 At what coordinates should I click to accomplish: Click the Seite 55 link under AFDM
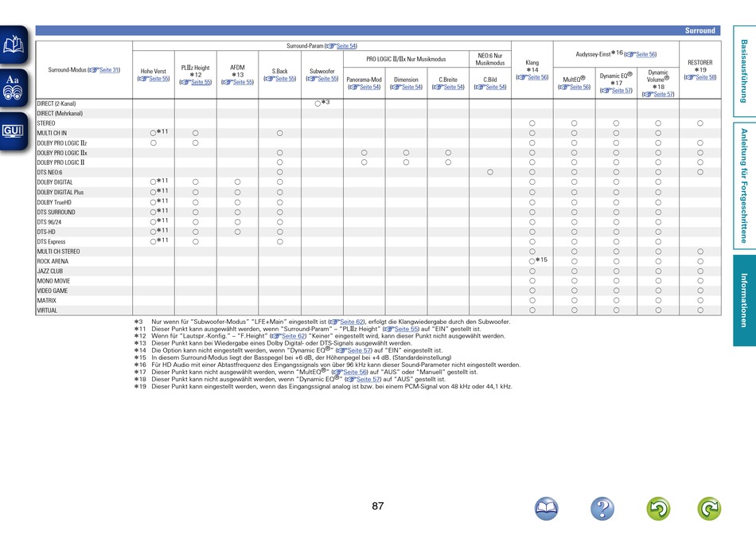click(x=243, y=82)
